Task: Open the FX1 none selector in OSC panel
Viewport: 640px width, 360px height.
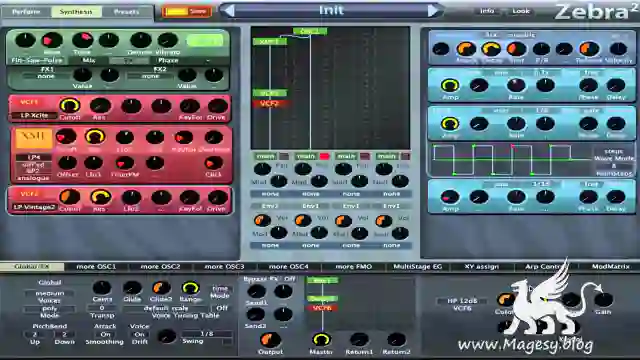Action: [x=46, y=76]
